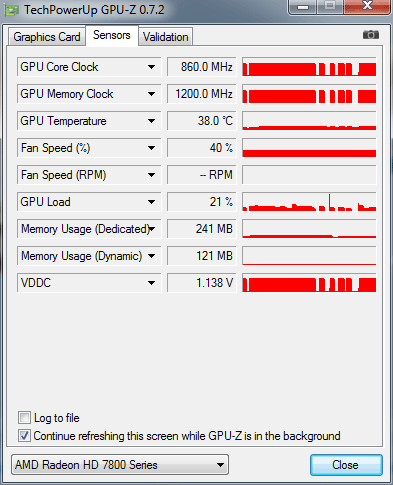Click the GPU Core Clock red graph
The image size is (393, 485).
tap(309, 67)
